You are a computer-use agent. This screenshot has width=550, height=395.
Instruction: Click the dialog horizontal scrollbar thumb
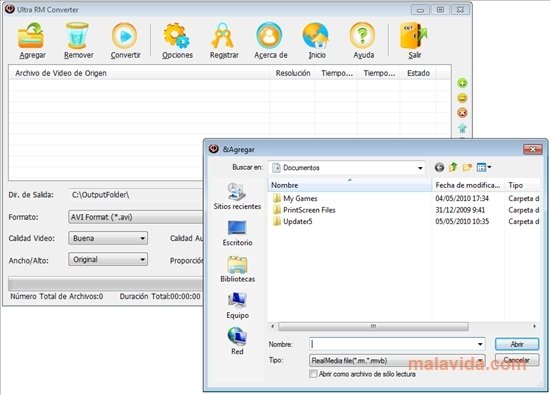[373, 326]
